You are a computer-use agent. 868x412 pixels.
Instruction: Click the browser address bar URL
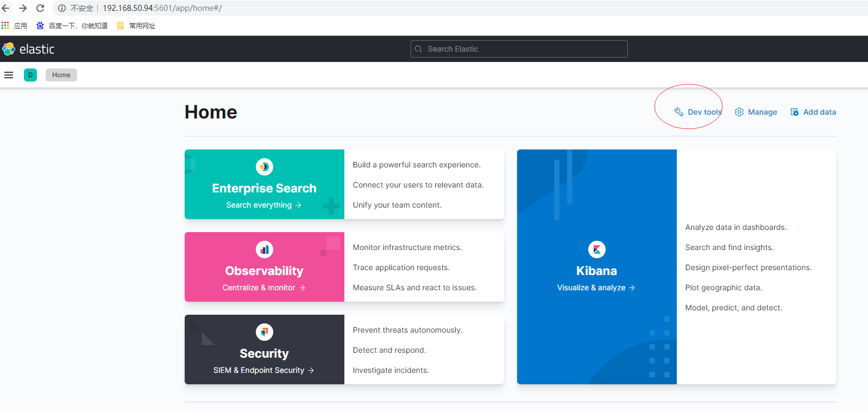coord(162,8)
